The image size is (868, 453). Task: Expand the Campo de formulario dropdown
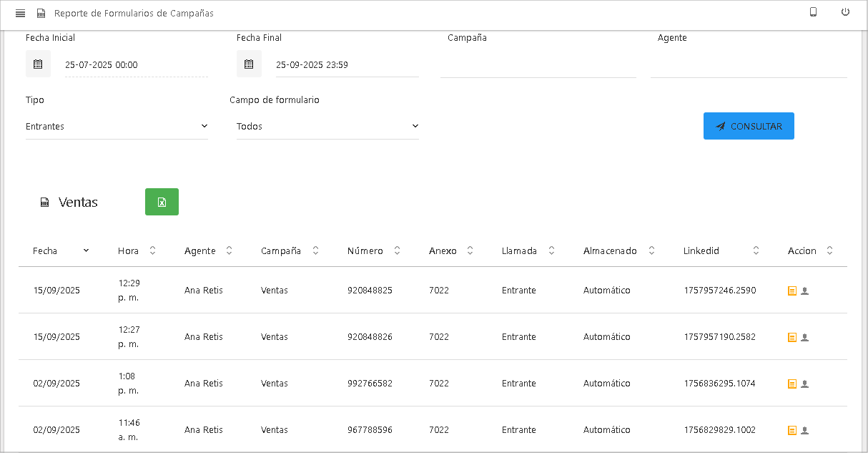[x=327, y=127]
